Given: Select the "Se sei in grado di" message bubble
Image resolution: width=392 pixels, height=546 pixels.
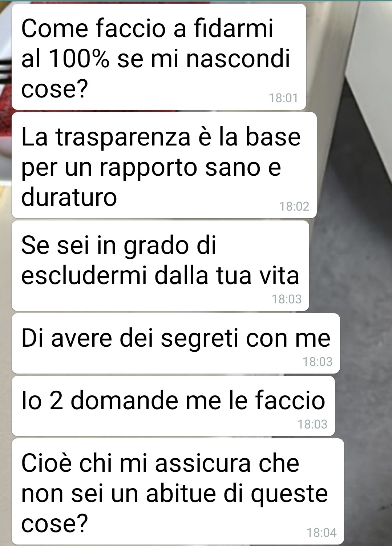Looking at the screenshot, I should [x=160, y=266].
